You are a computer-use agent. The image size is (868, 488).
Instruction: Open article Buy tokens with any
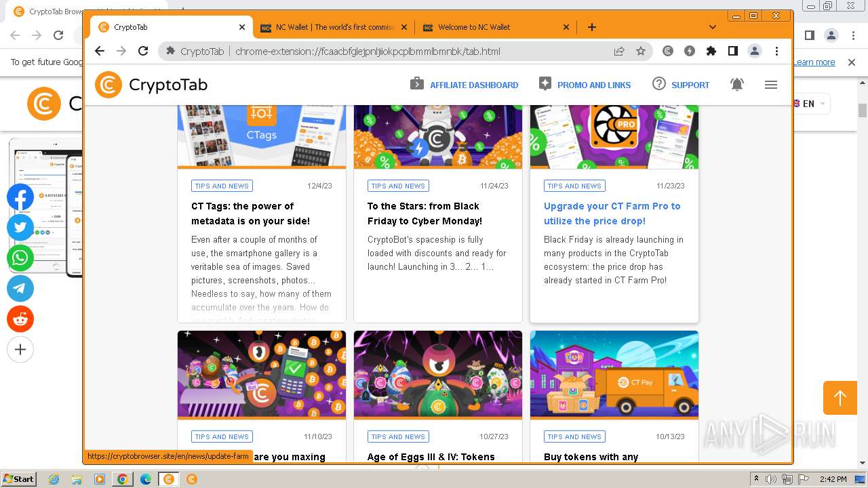click(x=591, y=457)
